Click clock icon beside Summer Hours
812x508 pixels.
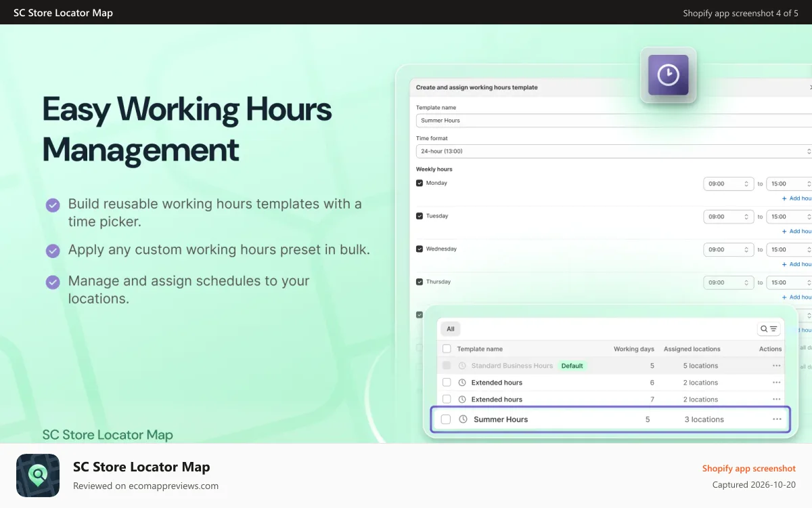[x=463, y=419]
